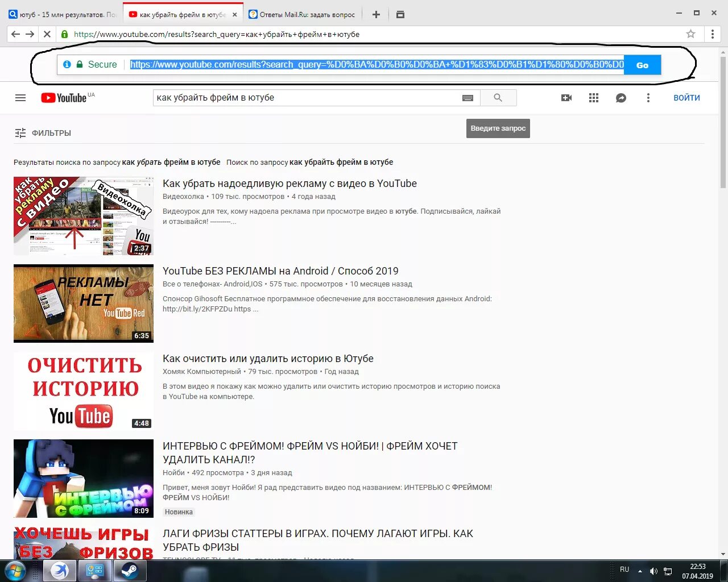Select the 'как убрайть фрейм в ютубе' tab
Viewport: 728px width, 582px height.
pyautogui.click(x=182, y=15)
